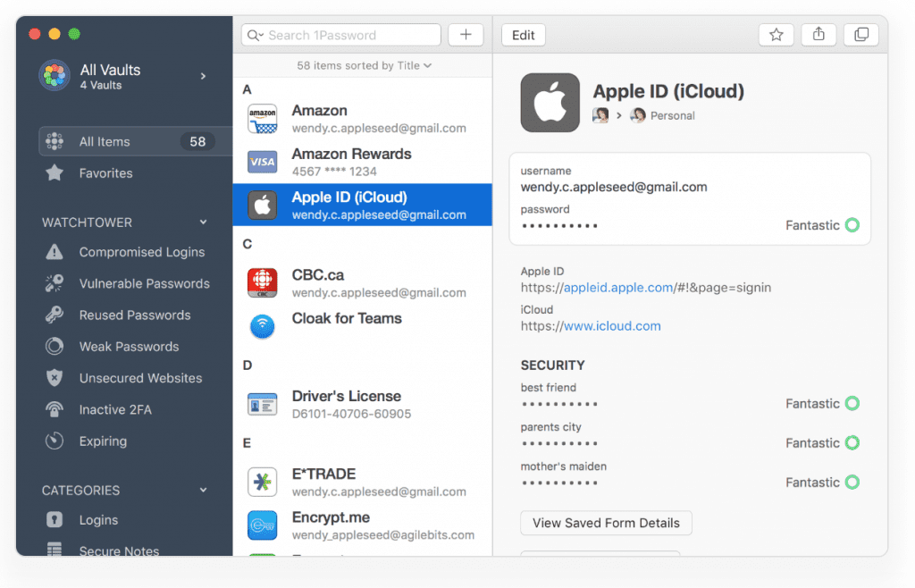
Task: Open Compromised Logins warning triangle icon
Action: click(x=55, y=252)
